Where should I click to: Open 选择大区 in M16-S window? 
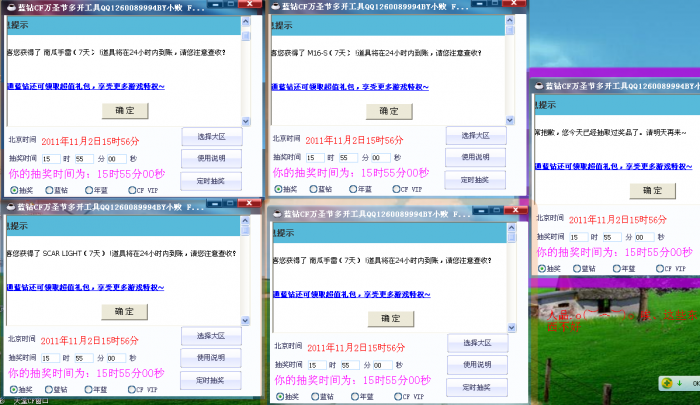[x=476, y=135]
